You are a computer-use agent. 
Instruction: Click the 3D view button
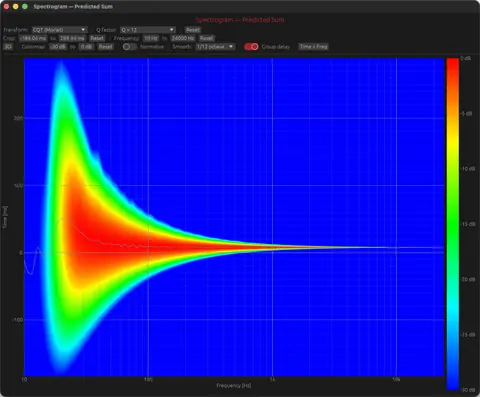pyautogui.click(x=8, y=47)
